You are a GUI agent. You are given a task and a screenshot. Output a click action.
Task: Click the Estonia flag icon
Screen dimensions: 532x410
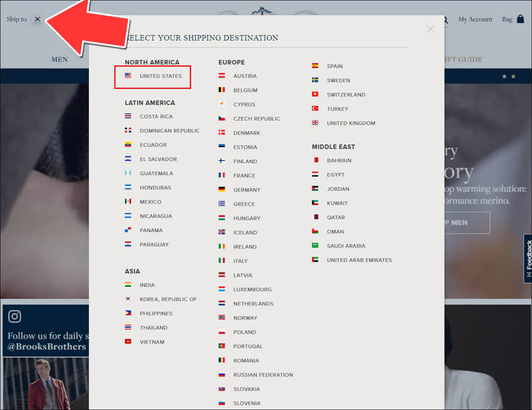pyautogui.click(x=222, y=146)
